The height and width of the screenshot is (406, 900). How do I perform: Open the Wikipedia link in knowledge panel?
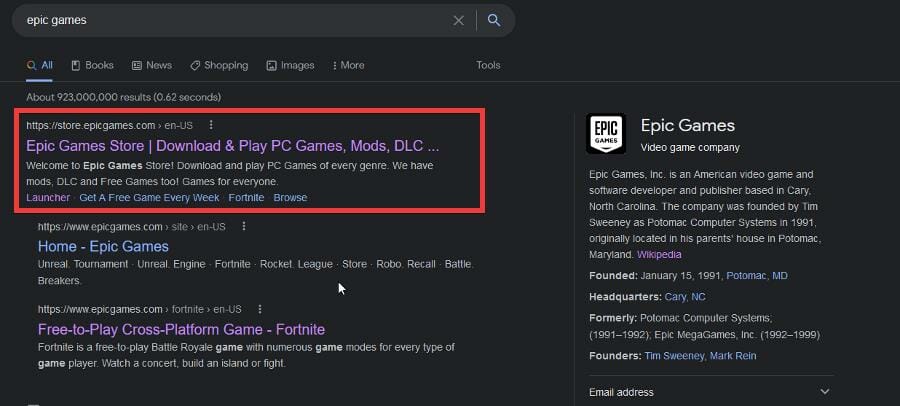point(659,254)
